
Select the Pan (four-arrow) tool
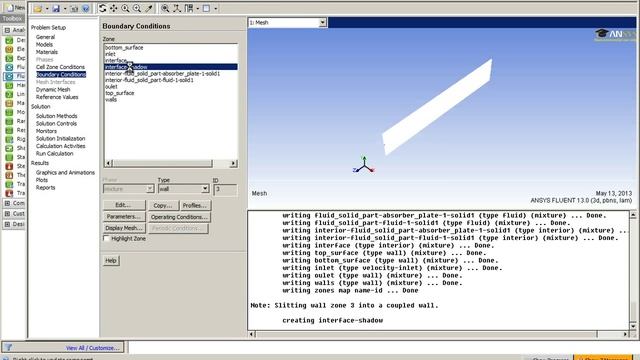click(x=114, y=8)
